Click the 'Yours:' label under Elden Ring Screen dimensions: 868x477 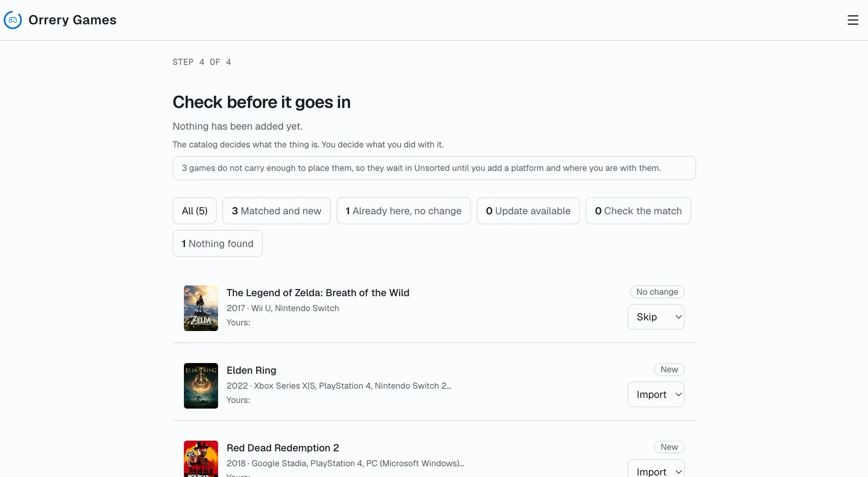point(238,400)
